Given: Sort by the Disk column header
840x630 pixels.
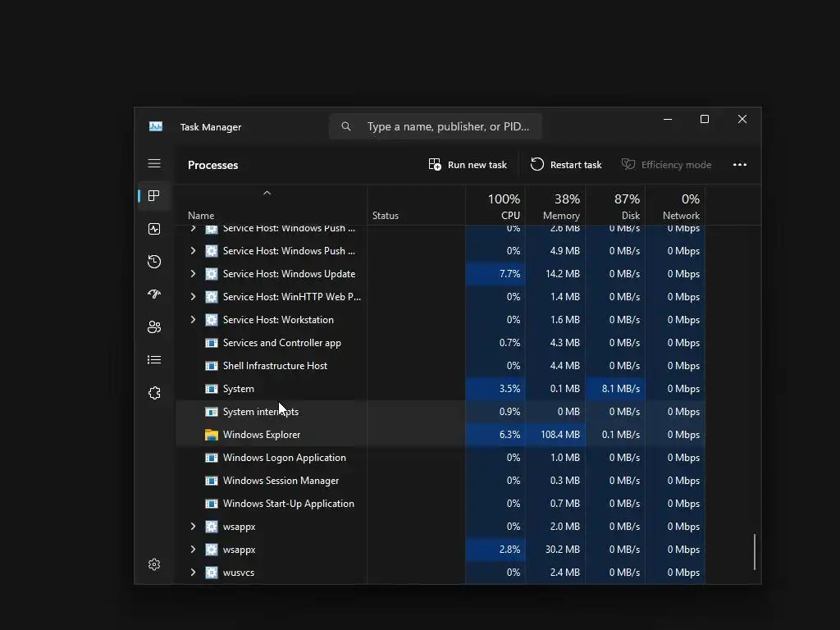Looking at the screenshot, I should coord(615,206).
